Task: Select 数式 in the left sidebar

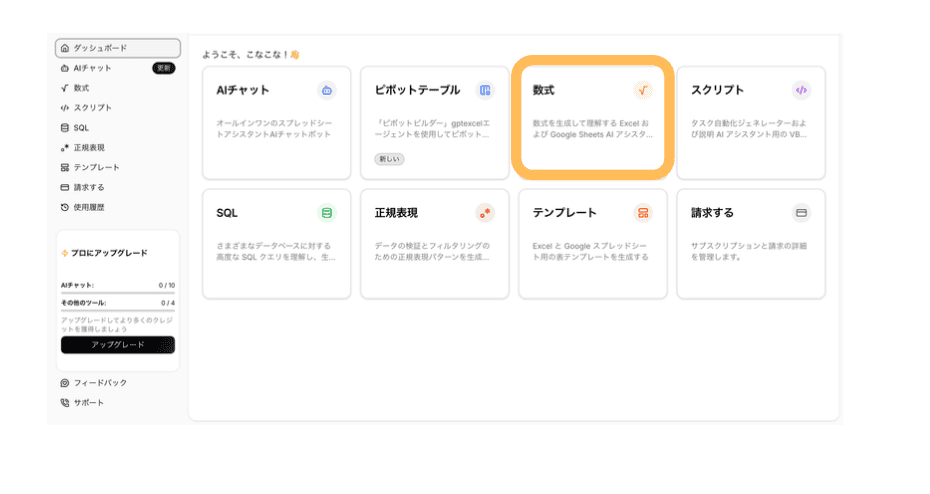Action: 81,88
